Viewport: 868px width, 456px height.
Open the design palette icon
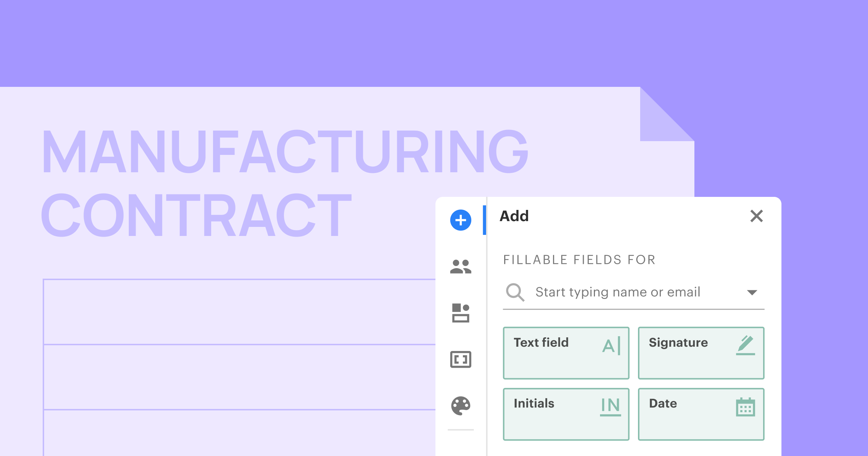(x=460, y=406)
